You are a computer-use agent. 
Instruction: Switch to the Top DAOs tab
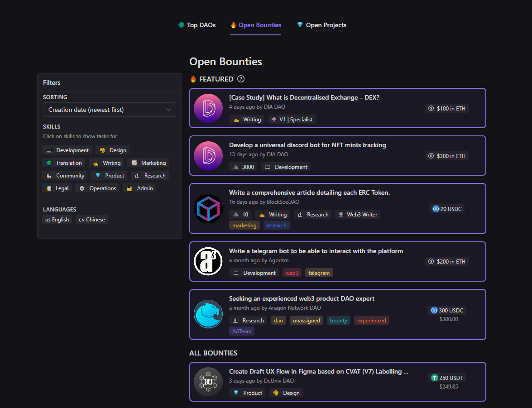(197, 25)
